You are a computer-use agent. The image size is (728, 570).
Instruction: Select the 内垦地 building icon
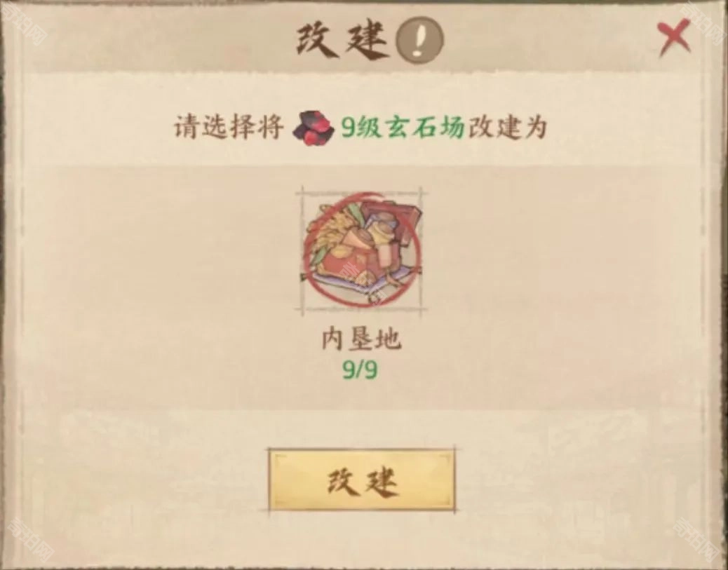click(362, 251)
